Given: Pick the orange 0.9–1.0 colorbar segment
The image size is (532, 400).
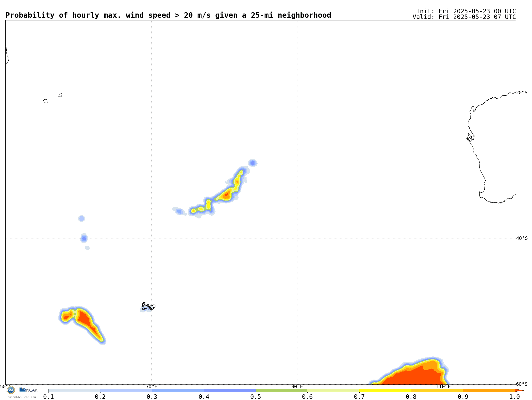Looking at the screenshot, I should (x=489, y=390).
